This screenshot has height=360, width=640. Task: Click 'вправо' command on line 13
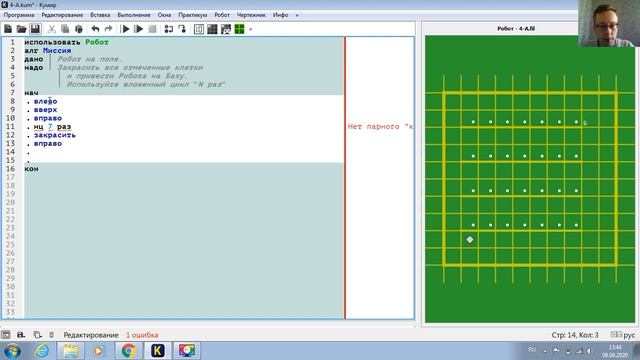48,144
